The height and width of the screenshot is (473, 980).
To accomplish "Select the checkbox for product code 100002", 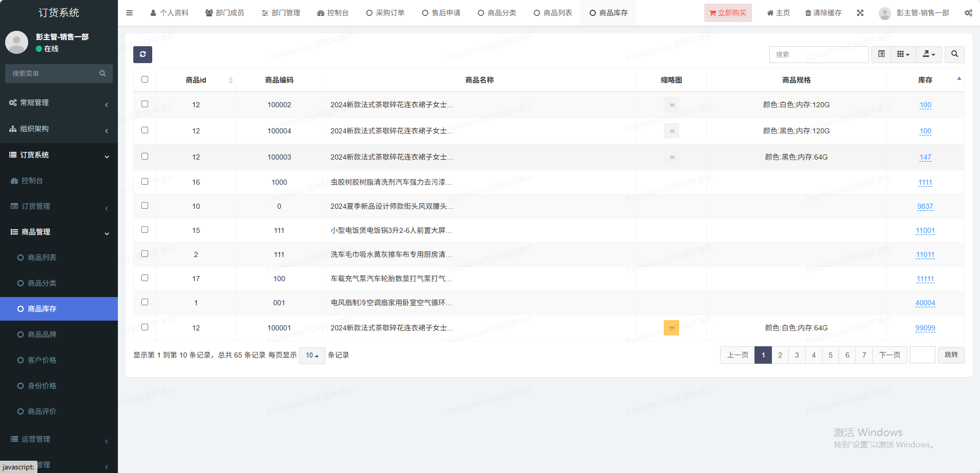I will [x=145, y=104].
